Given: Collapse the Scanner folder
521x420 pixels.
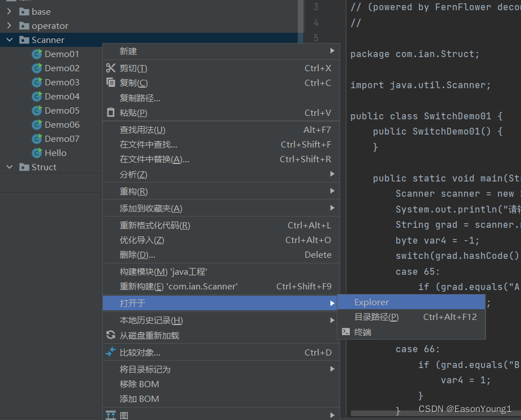Looking at the screenshot, I should [x=8, y=40].
